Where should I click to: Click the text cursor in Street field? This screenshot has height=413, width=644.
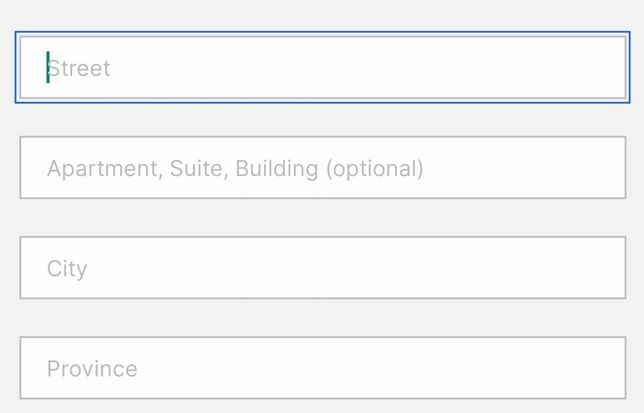(48, 68)
